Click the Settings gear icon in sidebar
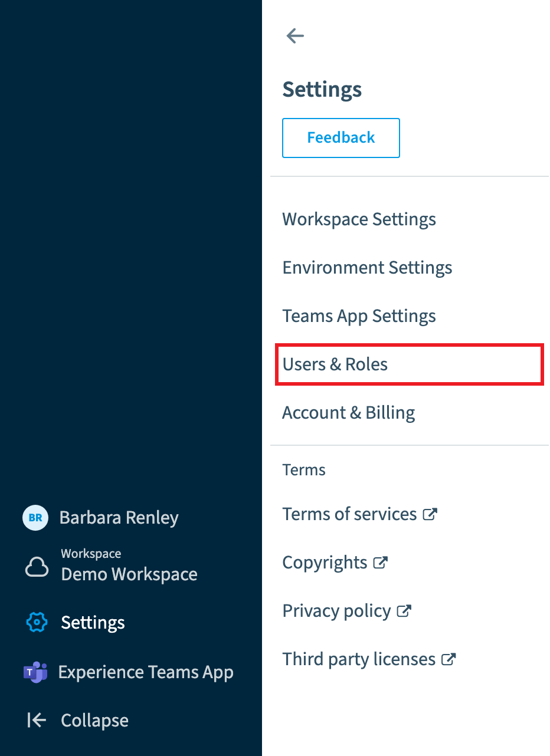 click(x=37, y=623)
